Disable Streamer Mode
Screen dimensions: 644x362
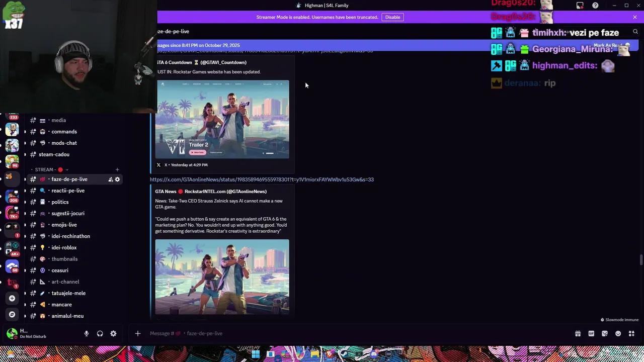coord(392,17)
